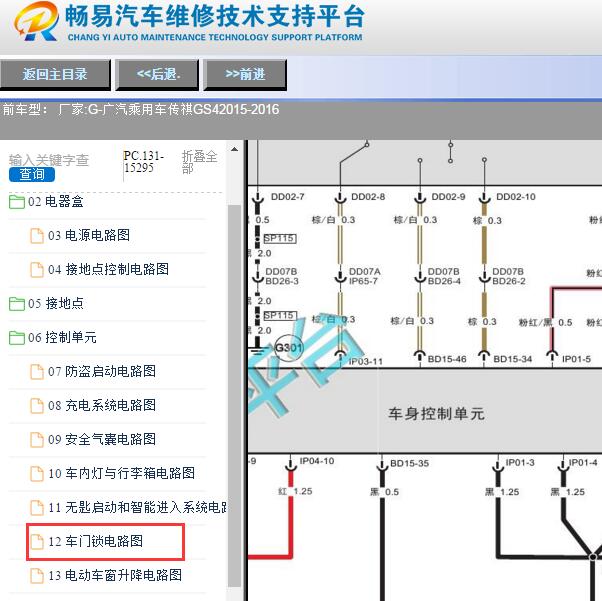Click document icon of 12 车门锁电路图
The height and width of the screenshot is (601, 602).
click(x=37, y=541)
